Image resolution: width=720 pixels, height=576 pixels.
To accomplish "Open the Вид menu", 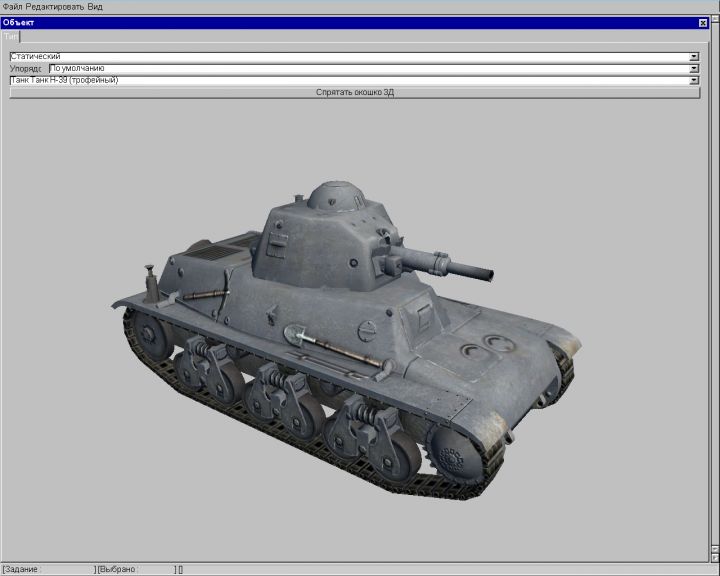I will click(x=95, y=6).
